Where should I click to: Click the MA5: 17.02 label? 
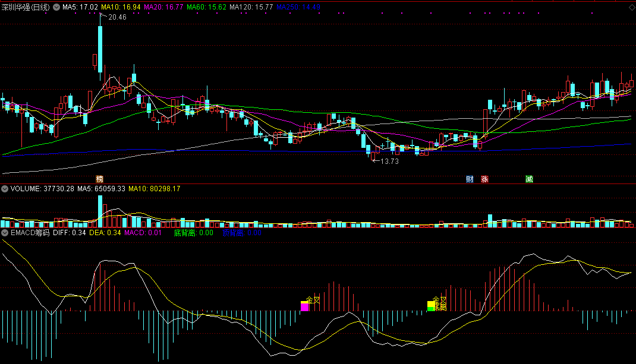[80, 7]
